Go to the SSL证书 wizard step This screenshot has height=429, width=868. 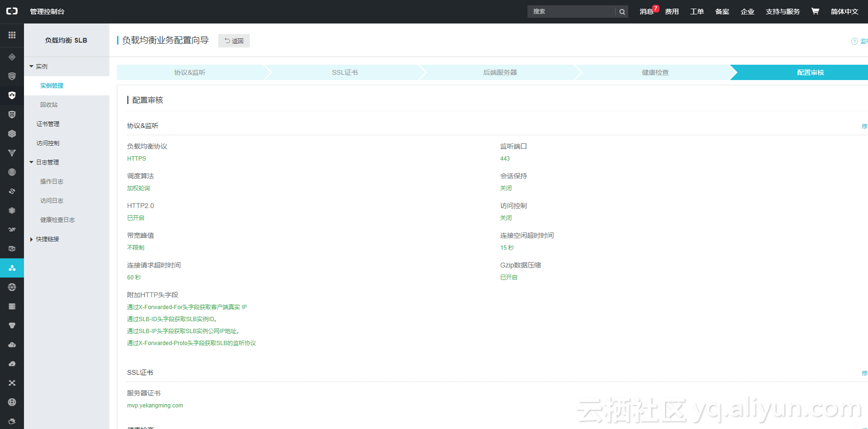tap(345, 72)
